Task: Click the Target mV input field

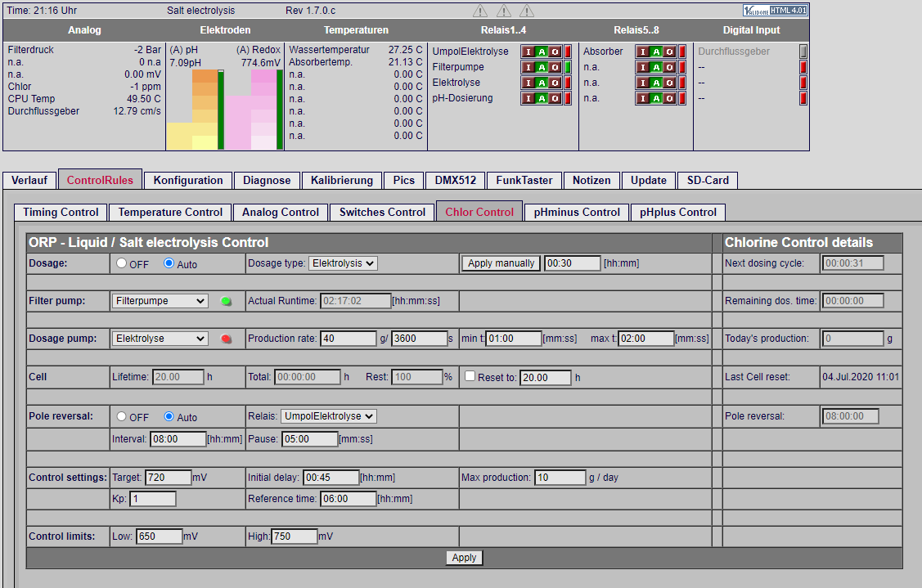Action: coord(169,478)
